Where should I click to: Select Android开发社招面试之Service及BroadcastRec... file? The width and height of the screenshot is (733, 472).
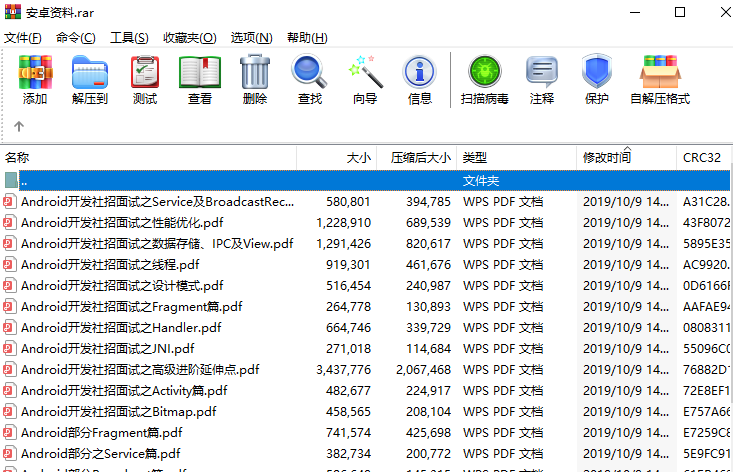(x=157, y=201)
